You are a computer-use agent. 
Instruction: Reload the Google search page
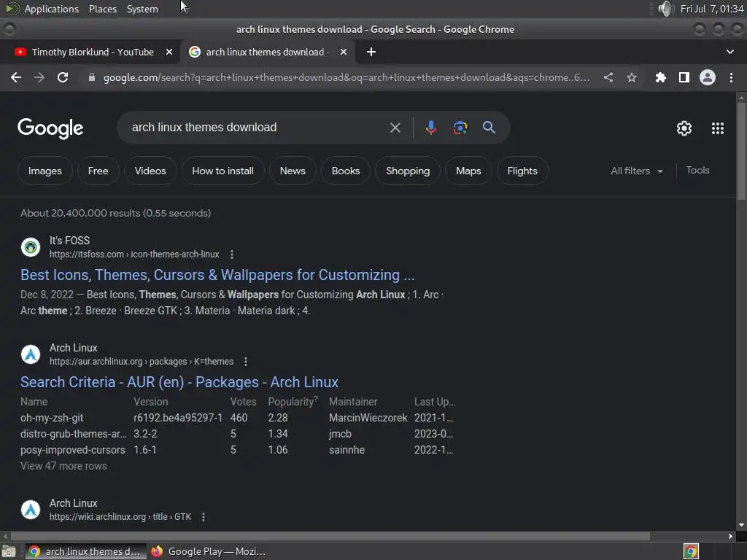point(63,77)
